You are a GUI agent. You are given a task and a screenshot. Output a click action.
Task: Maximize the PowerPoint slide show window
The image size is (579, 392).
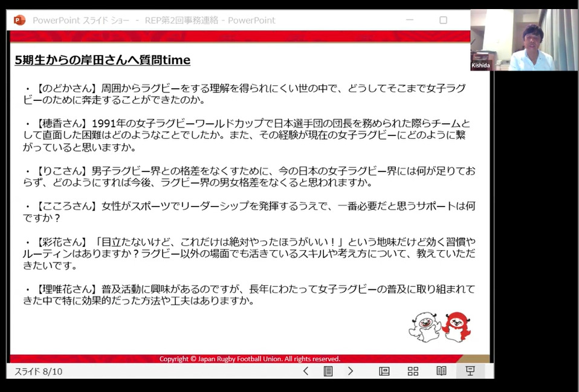point(443,20)
